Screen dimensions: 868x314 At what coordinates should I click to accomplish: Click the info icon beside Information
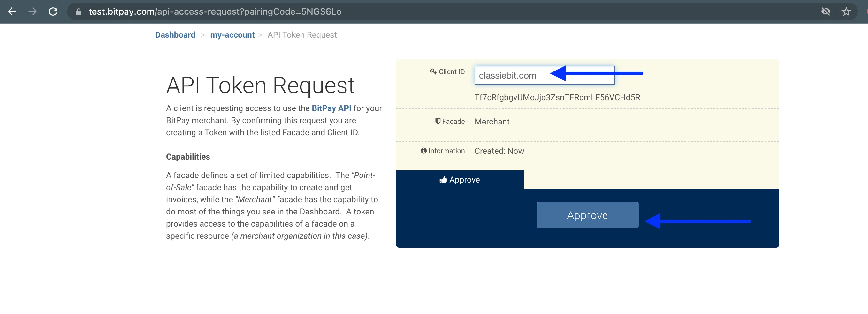coord(423,151)
